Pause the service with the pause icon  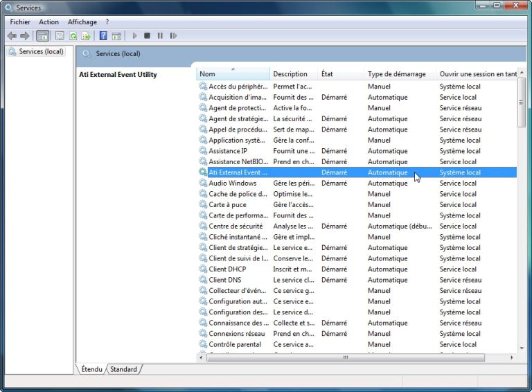click(160, 35)
